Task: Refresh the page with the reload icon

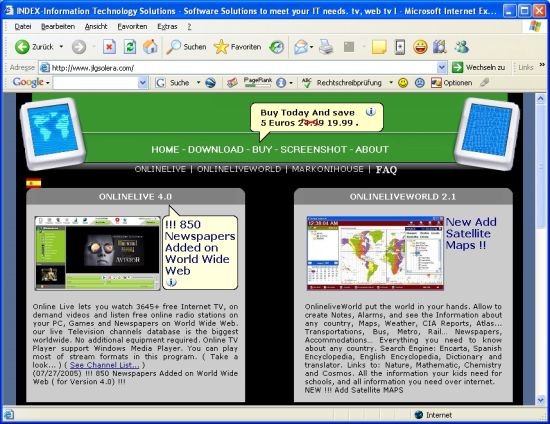Action: [130, 47]
